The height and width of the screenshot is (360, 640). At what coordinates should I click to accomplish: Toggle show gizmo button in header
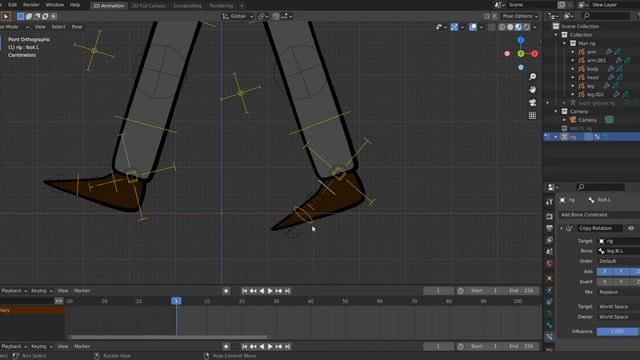pyautogui.click(x=454, y=27)
